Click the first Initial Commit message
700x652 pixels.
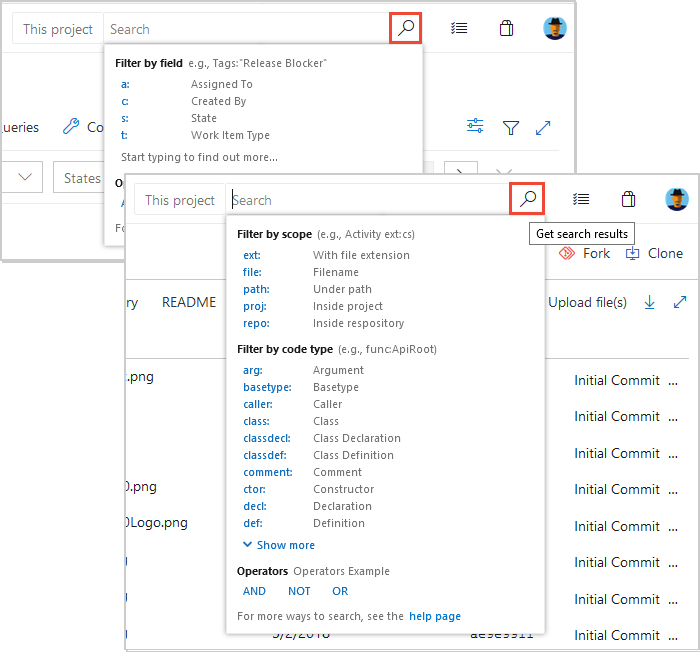pos(617,380)
